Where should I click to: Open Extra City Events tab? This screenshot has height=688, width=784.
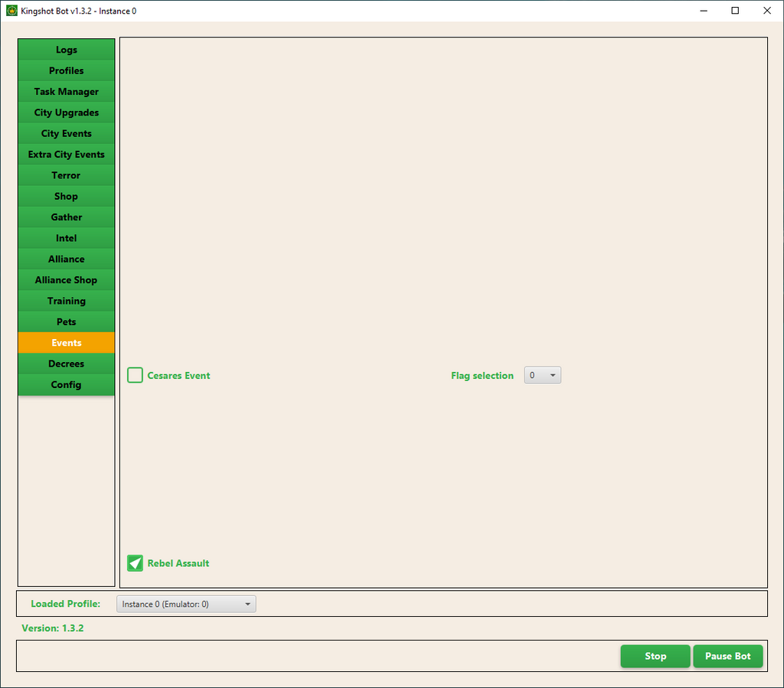(67, 155)
